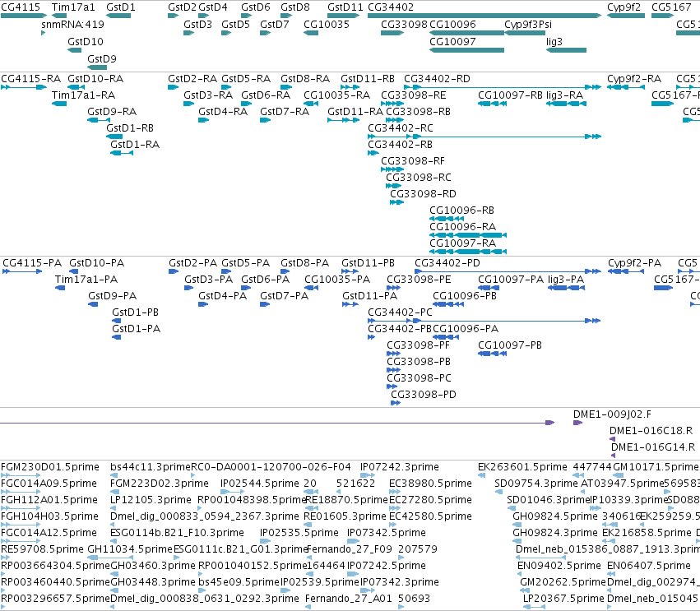Click the Cyp9f2-PA protein label

click(x=634, y=263)
